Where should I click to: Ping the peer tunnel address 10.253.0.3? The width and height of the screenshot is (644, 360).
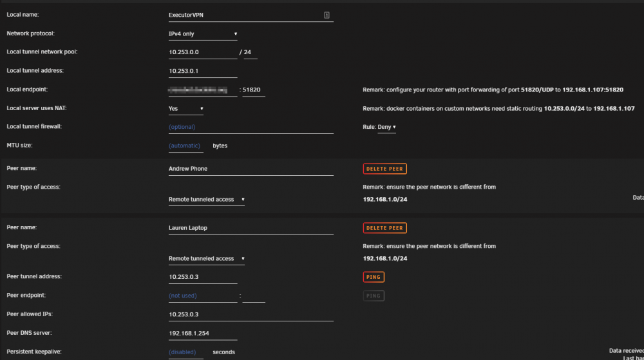[x=374, y=277]
